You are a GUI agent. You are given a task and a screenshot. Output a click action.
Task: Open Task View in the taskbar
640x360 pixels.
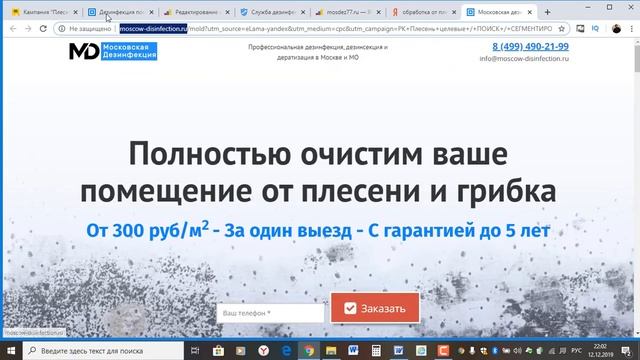(195, 351)
